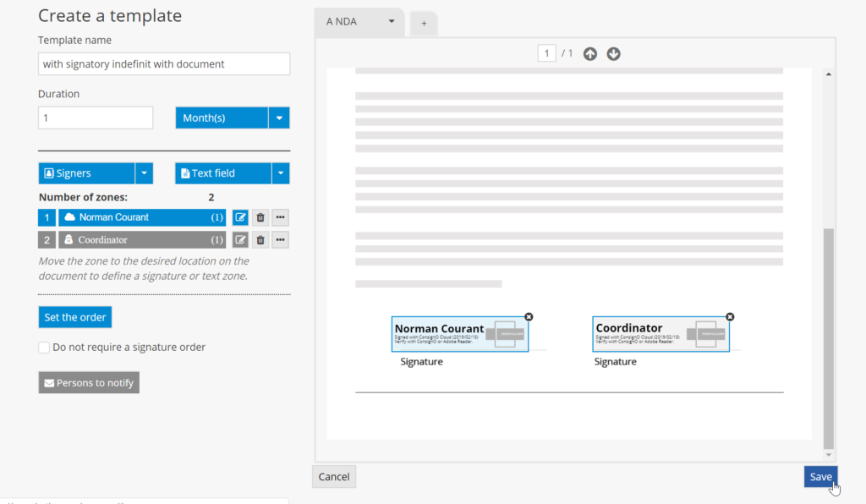Viewport: 866px width, 504px height.
Task: Edit the Norman Courant signer
Action: click(x=241, y=217)
